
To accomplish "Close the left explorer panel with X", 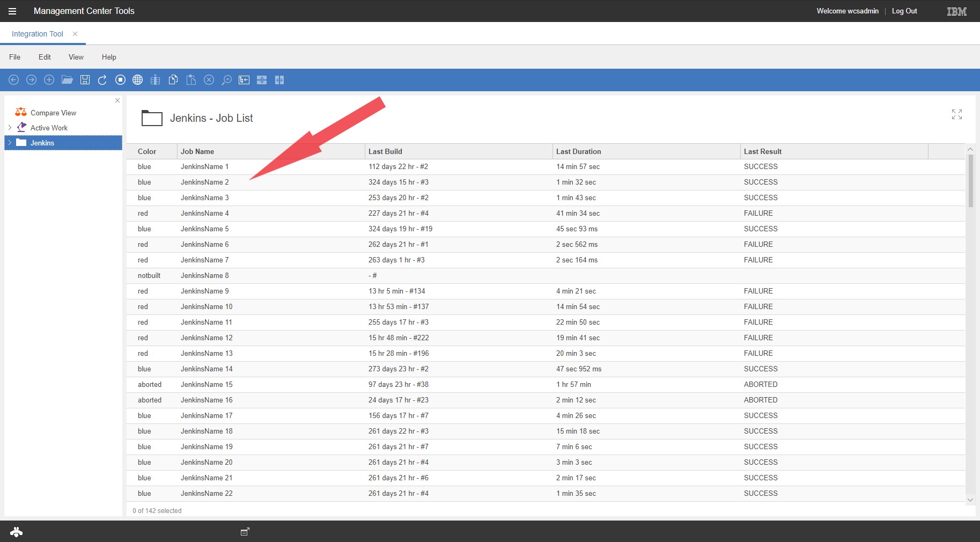I will pyautogui.click(x=117, y=100).
